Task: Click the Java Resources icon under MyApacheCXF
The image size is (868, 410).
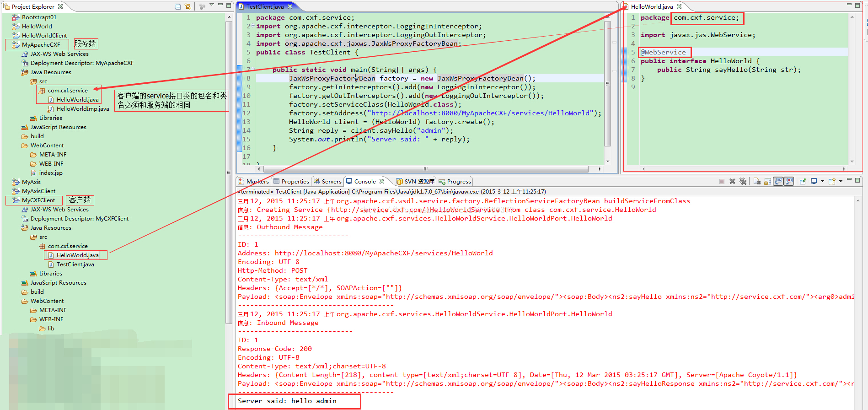Action: (x=25, y=72)
